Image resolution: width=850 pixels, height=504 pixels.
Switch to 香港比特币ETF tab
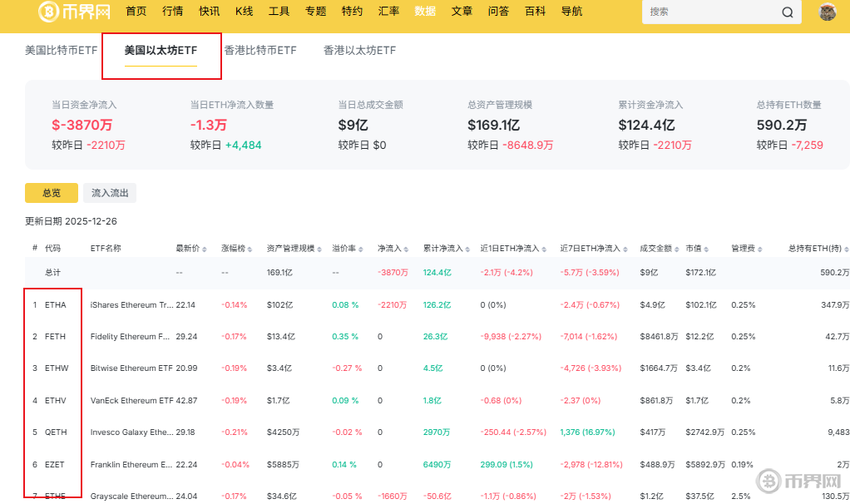[x=260, y=51]
